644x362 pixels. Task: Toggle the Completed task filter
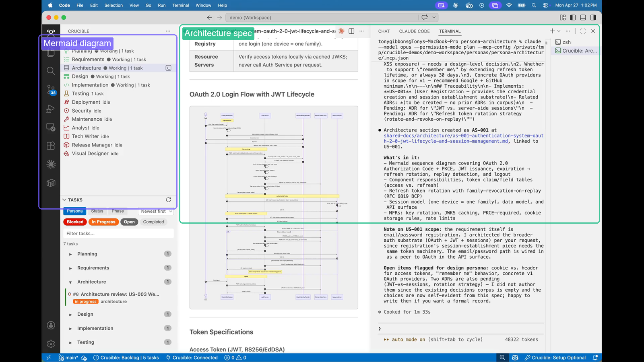point(154,222)
